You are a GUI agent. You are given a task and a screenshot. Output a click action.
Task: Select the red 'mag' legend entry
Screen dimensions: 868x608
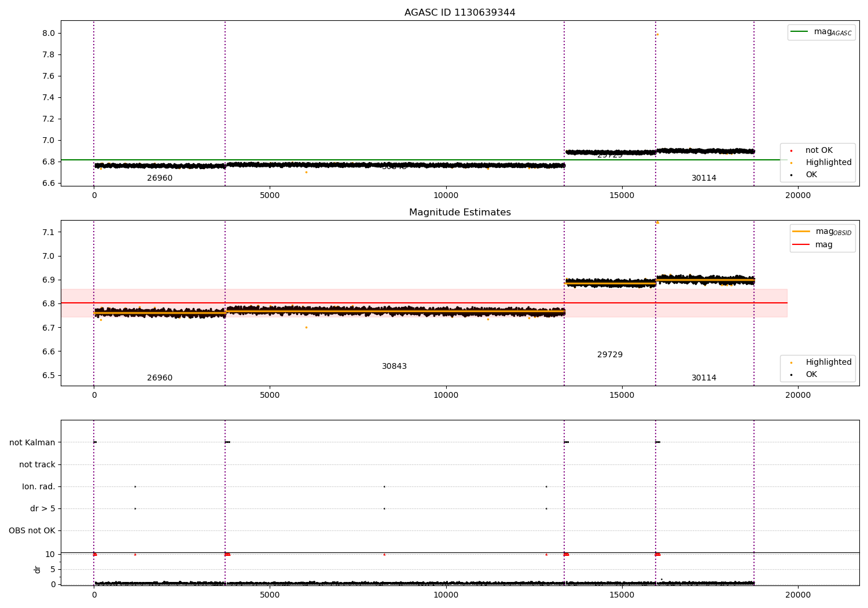(812, 245)
